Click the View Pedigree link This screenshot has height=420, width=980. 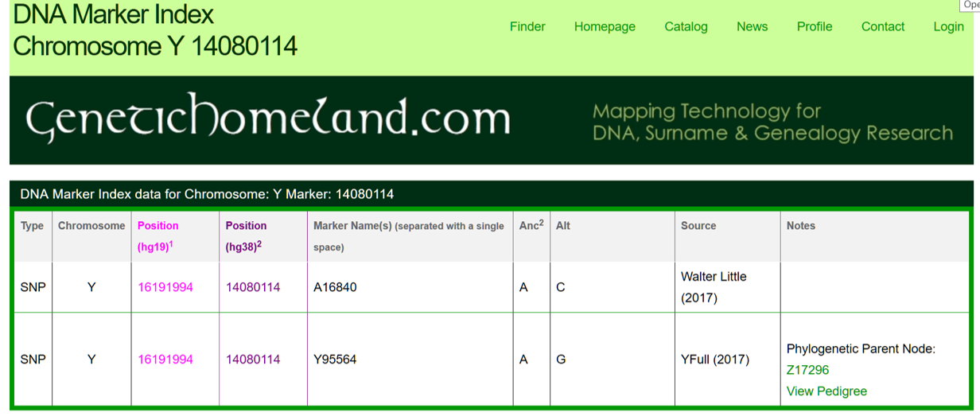point(826,391)
